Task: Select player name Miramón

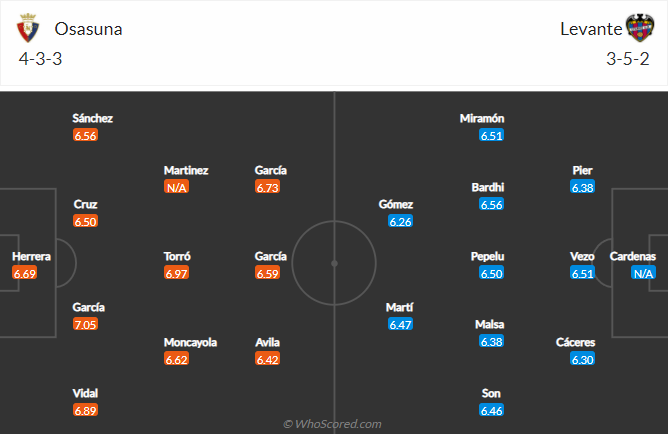Action: click(482, 118)
